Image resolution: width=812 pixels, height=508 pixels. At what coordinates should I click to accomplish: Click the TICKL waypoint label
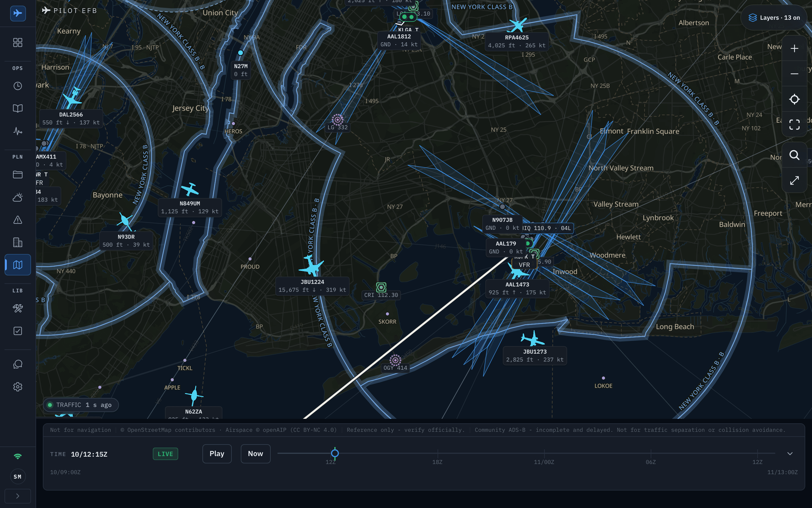185,368
